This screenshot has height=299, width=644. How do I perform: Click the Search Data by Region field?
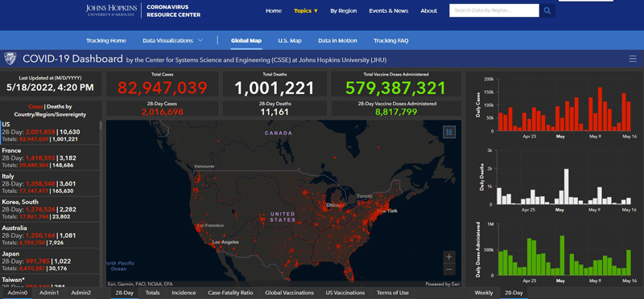(494, 10)
